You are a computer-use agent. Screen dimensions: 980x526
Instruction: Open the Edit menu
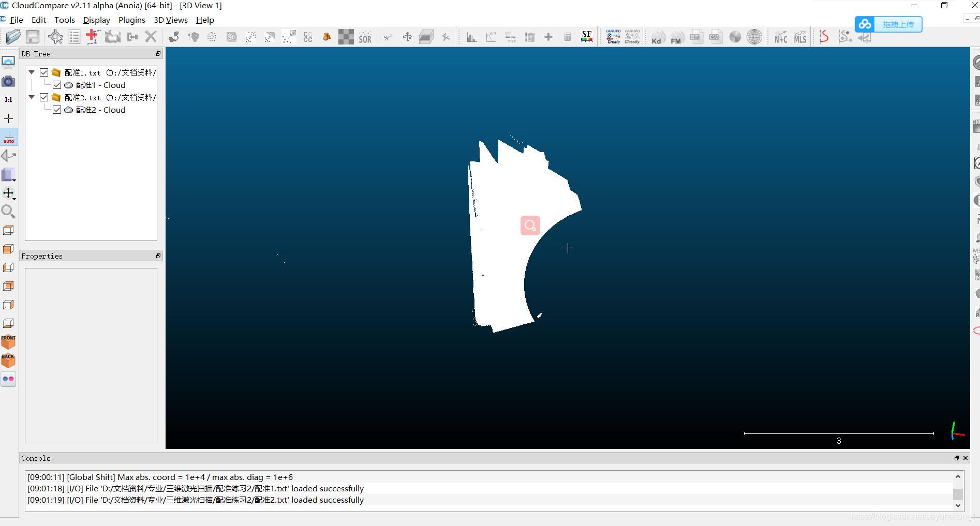pyautogui.click(x=39, y=20)
